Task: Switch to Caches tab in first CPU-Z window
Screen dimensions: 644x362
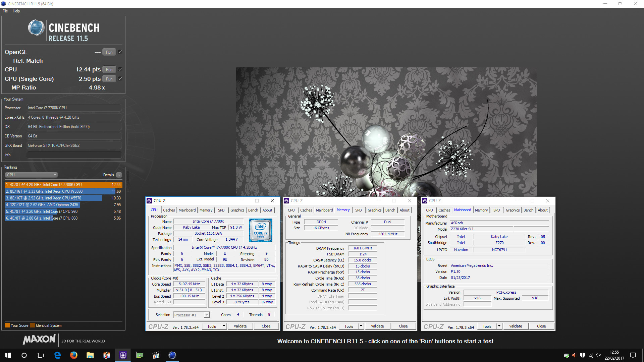Action: point(169,210)
